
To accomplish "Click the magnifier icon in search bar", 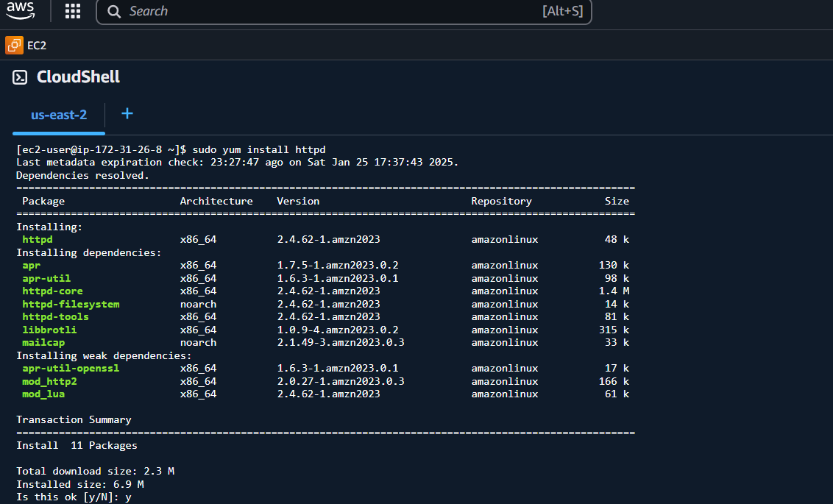I will (x=113, y=11).
